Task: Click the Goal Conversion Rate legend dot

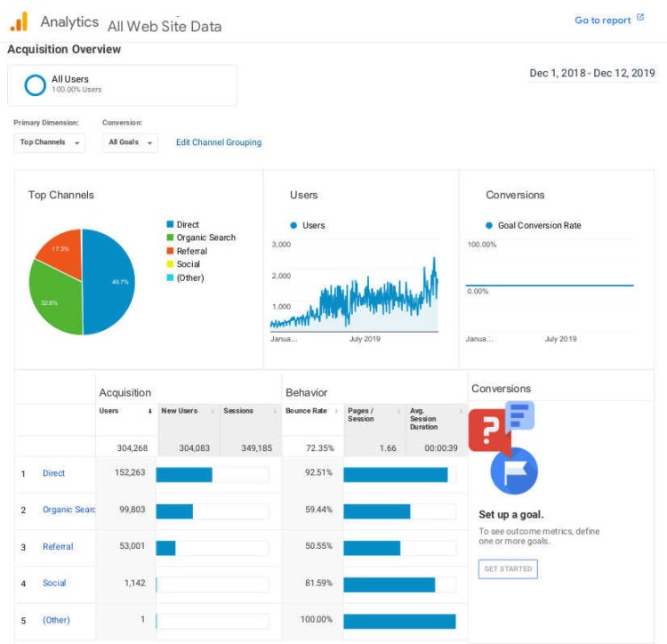Action: pyautogui.click(x=488, y=226)
